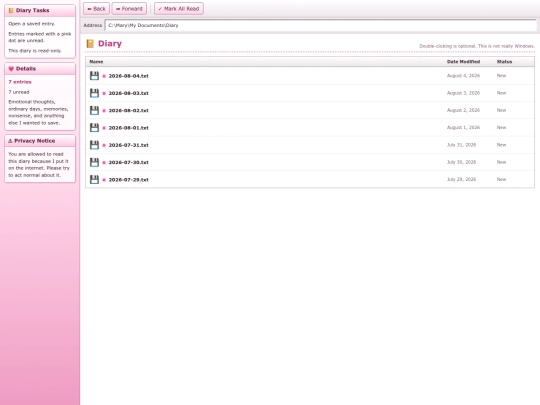The width and height of the screenshot is (540, 405).
Task: Open entry 2026-08-04.txt
Action: pyautogui.click(x=310, y=76)
